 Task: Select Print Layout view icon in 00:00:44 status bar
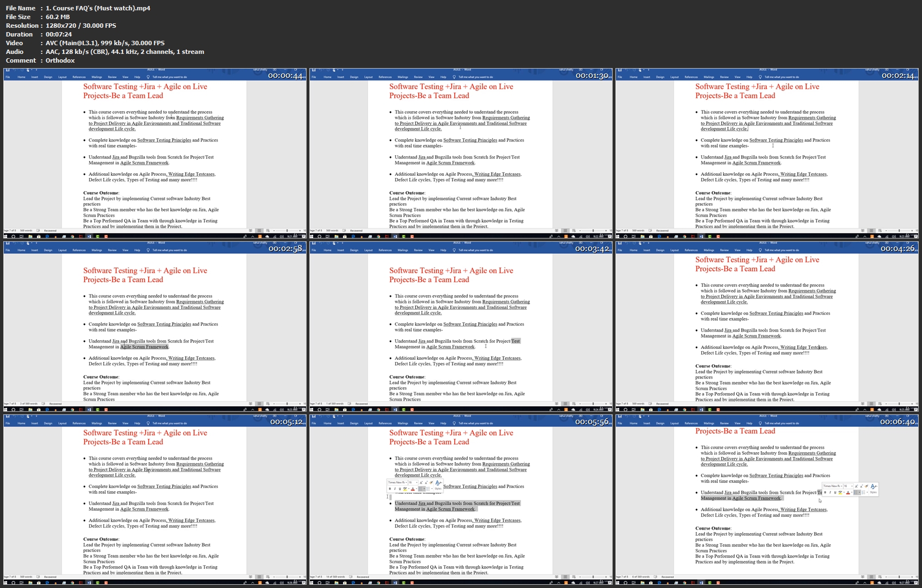pos(259,230)
